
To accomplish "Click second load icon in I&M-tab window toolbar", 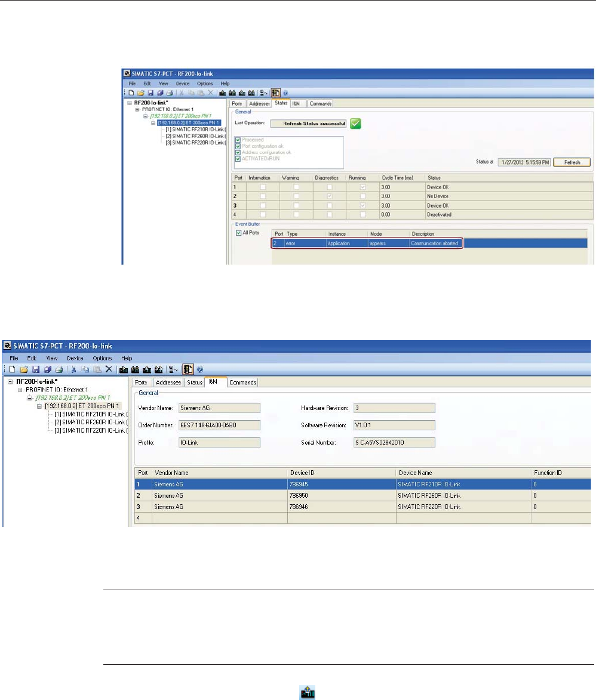I will tap(136, 369).
